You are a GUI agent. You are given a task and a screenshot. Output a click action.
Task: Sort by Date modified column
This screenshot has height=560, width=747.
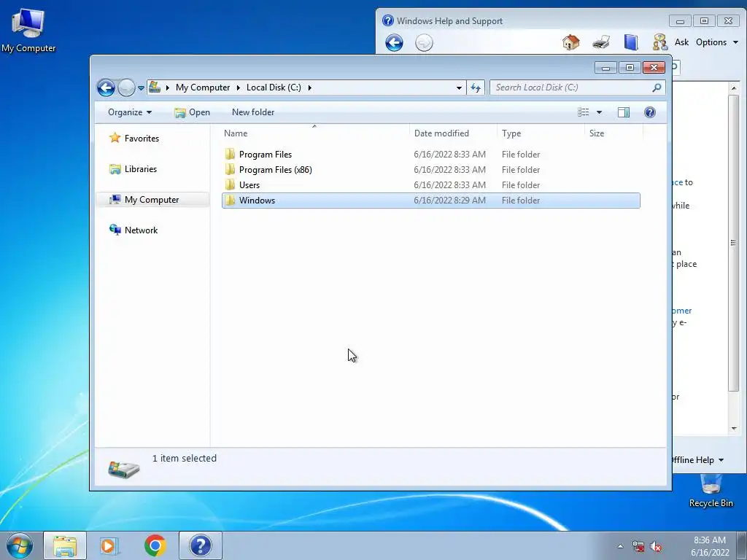(x=452, y=133)
